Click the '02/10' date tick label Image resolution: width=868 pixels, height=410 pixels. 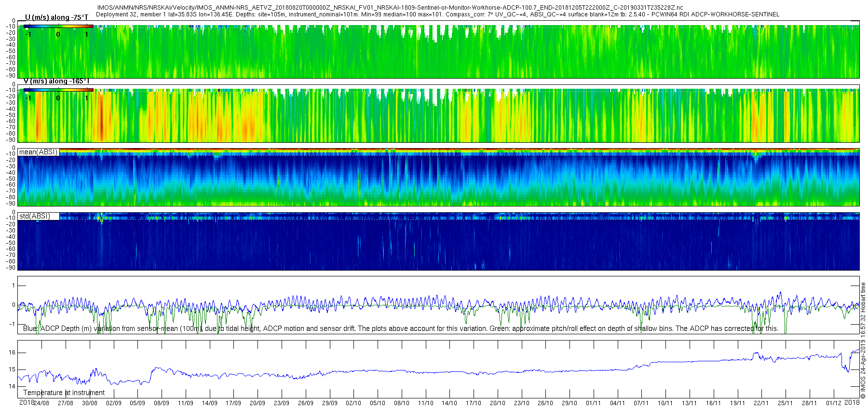point(353,403)
